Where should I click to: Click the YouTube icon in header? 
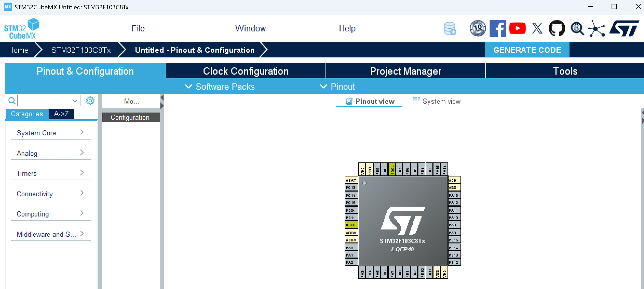pyautogui.click(x=517, y=28)
